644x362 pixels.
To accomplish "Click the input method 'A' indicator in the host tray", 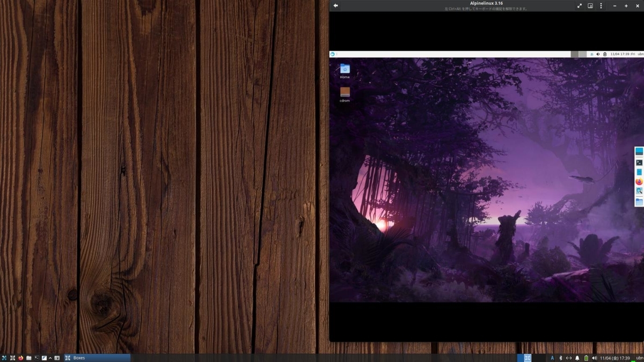I will pos(552,358).
